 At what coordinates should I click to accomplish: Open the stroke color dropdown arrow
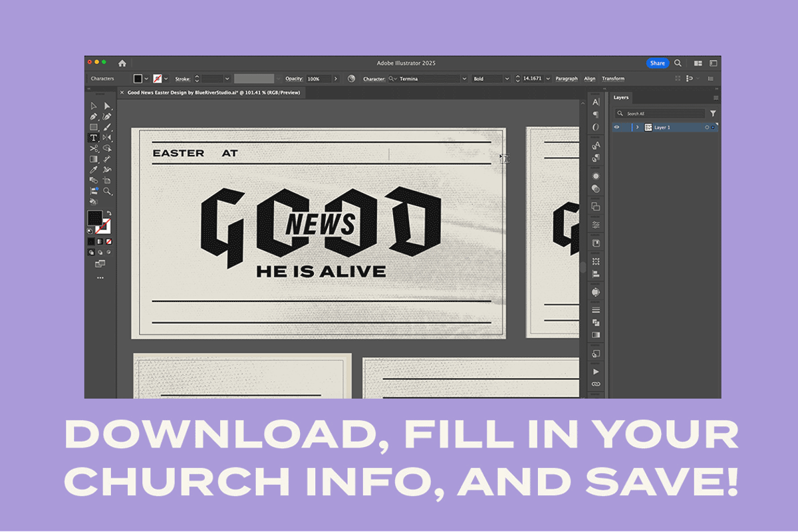pos(166,78)
